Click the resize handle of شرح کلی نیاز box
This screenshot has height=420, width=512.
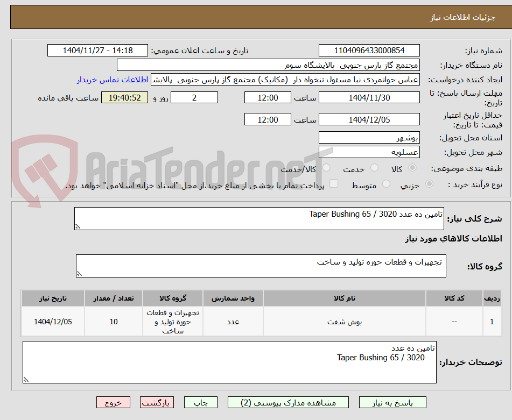pos(78,226)
